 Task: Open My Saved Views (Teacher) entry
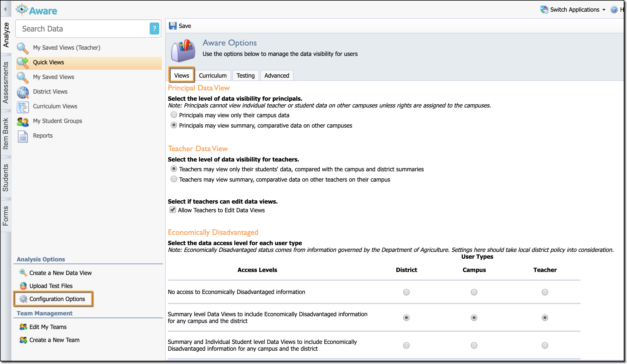click(67, 48)
